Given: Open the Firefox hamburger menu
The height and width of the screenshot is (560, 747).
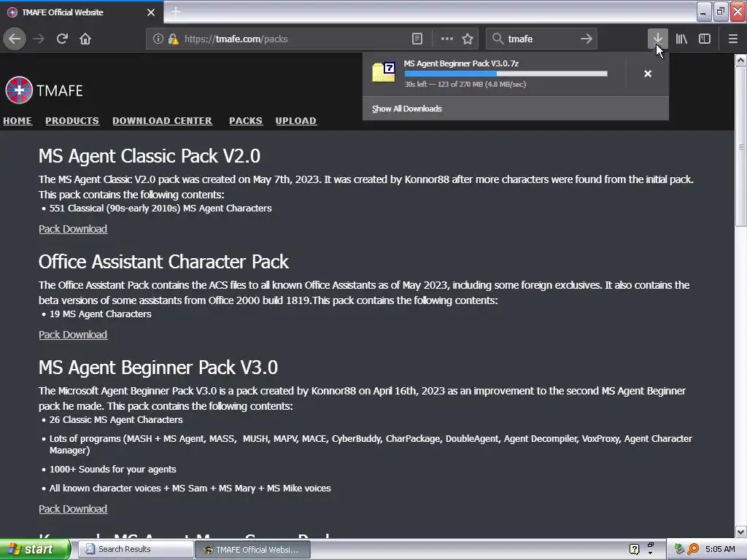Looking at the screenshot, I should (x=732, y=39).
